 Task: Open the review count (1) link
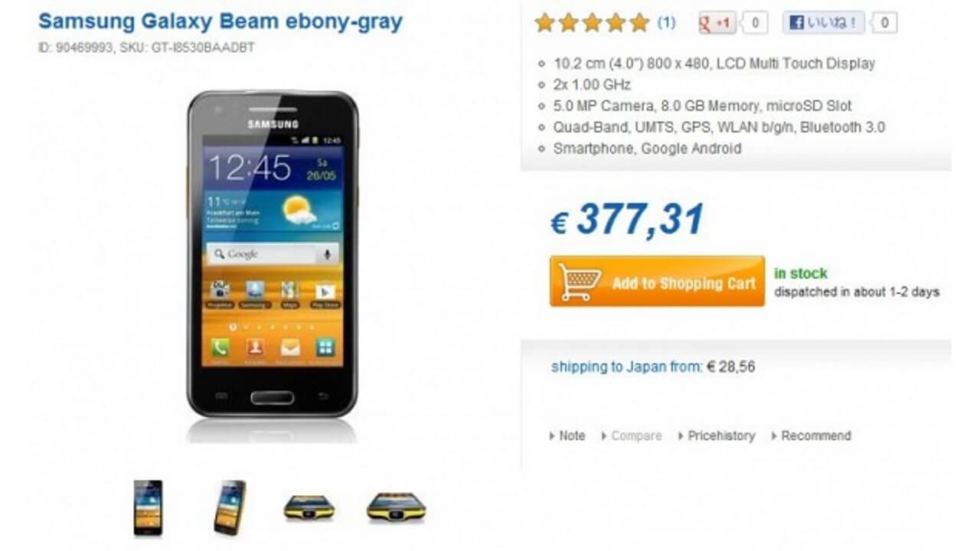tap(666, 23)
